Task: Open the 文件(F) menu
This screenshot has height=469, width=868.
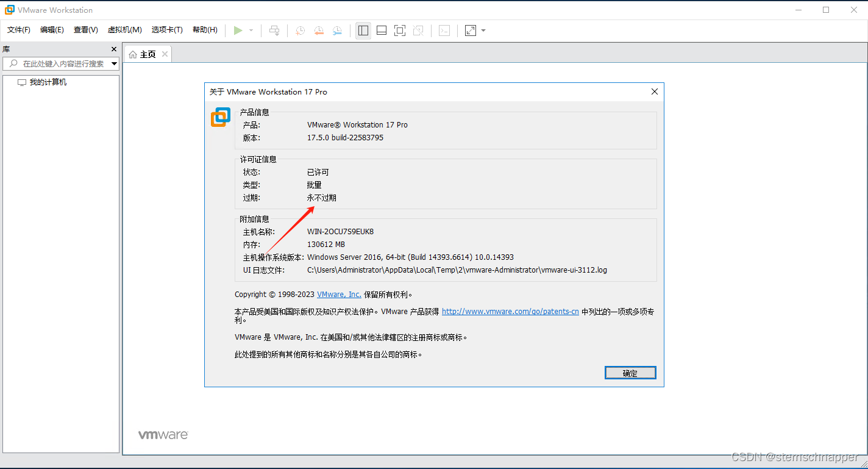Action: (19, 30)
